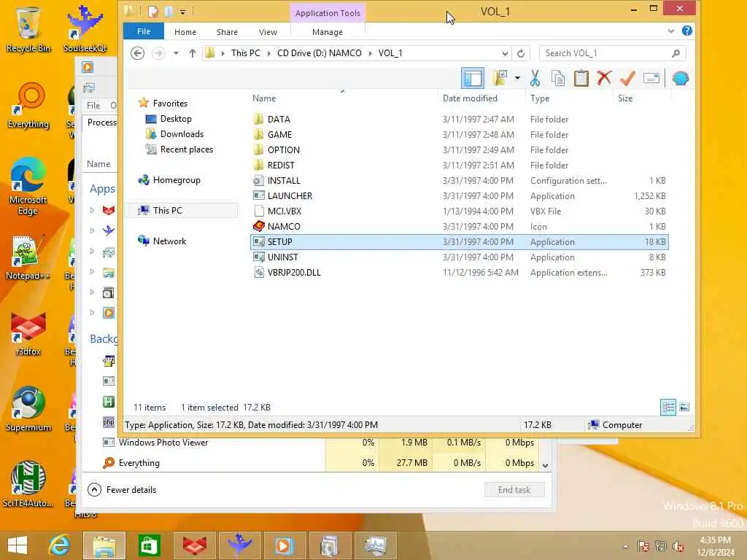Click the Paste clipboard icon
Viewport: 747px width, 560px height.
tap(581, 78)
